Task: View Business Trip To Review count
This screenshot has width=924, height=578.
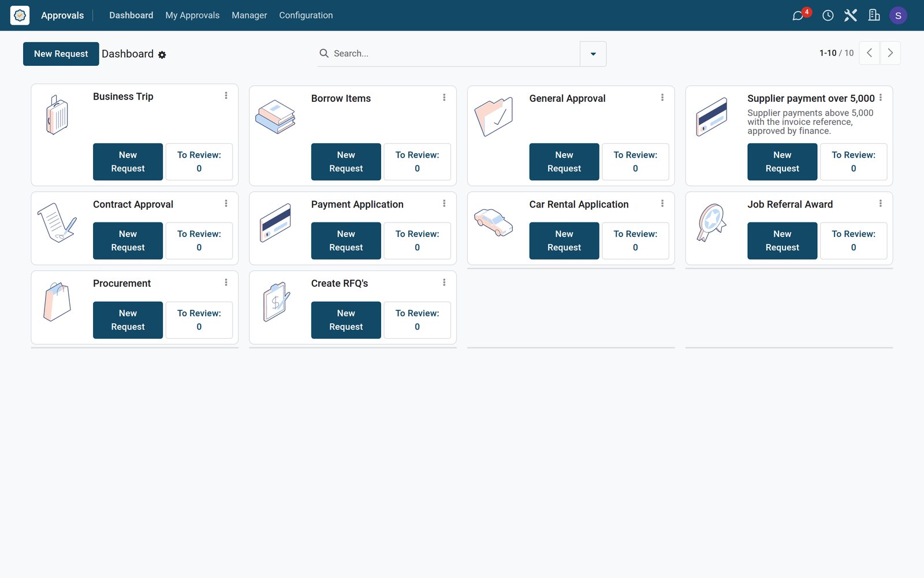Action: click(199, 162)
